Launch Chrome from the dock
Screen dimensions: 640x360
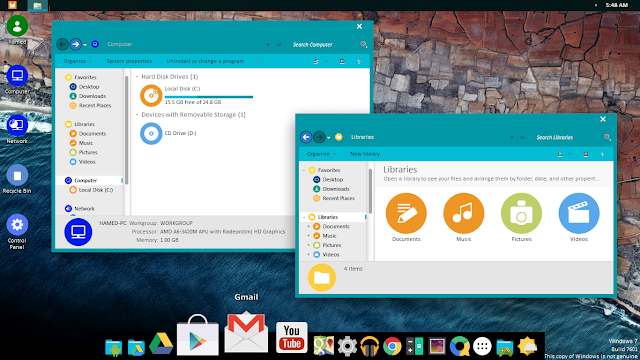pos(392,347)
